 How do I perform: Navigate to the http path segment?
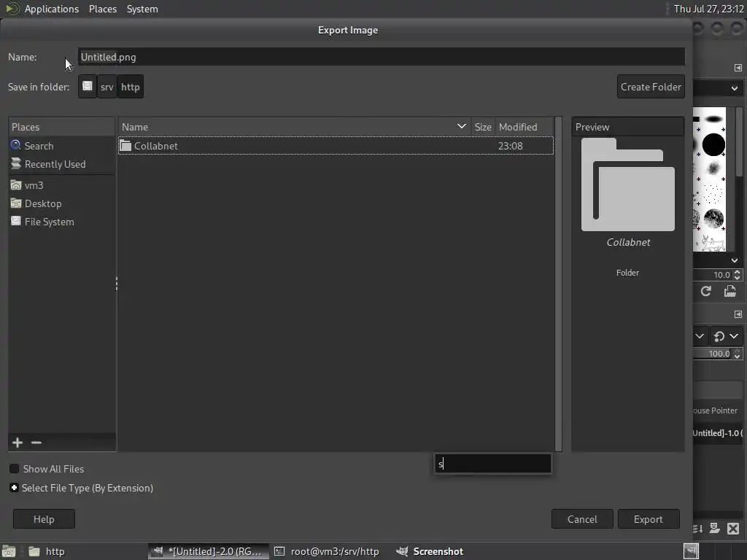point(130,87)
